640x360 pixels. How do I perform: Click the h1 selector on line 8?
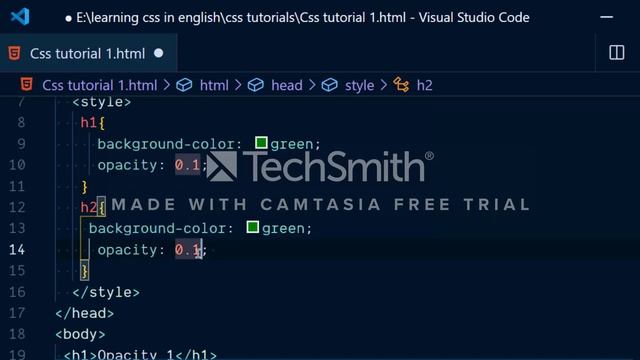pyautogui.click(x=89, y=122)
